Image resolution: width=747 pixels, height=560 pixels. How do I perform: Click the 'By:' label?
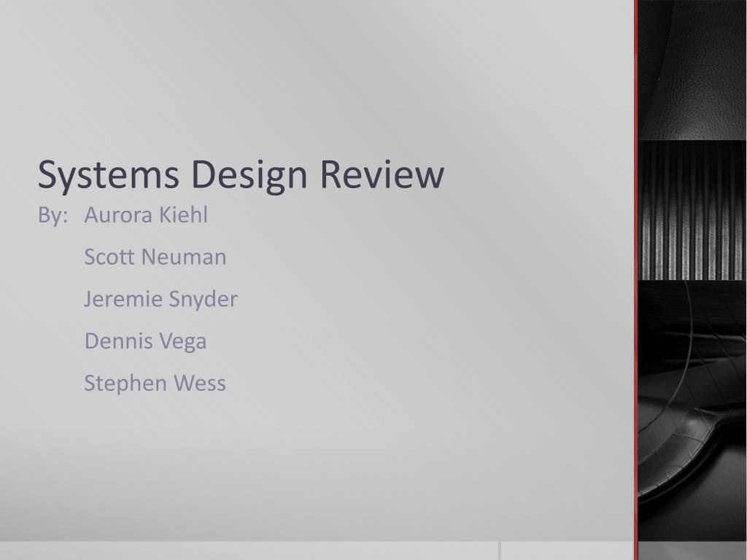tap(53, 215)
